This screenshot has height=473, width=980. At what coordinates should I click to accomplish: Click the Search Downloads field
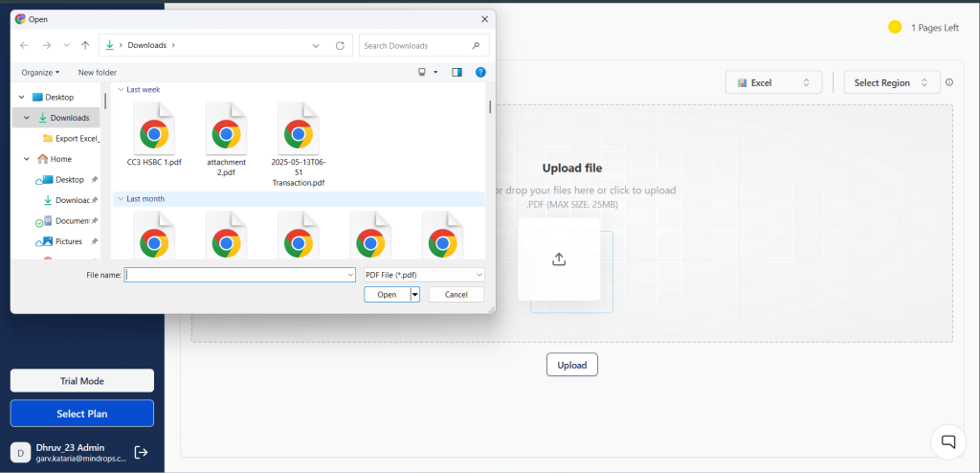[x=424, y=46]
